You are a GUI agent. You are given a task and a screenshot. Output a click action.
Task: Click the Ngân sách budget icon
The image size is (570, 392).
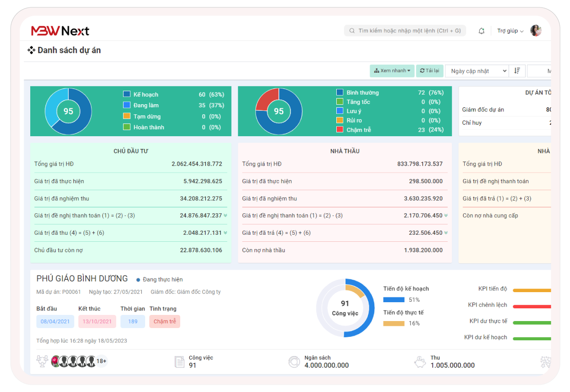coord(294,362)
